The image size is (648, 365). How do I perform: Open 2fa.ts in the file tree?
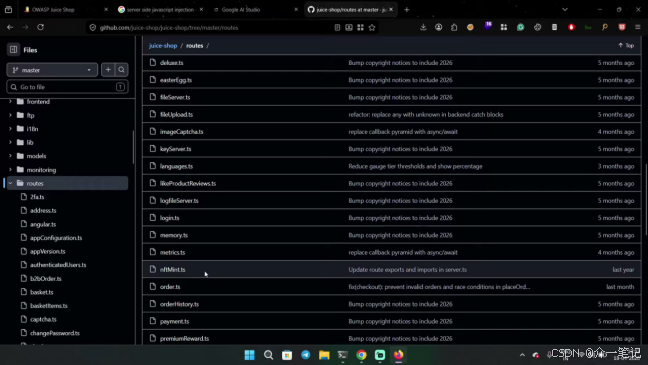[x=37, y=197]
